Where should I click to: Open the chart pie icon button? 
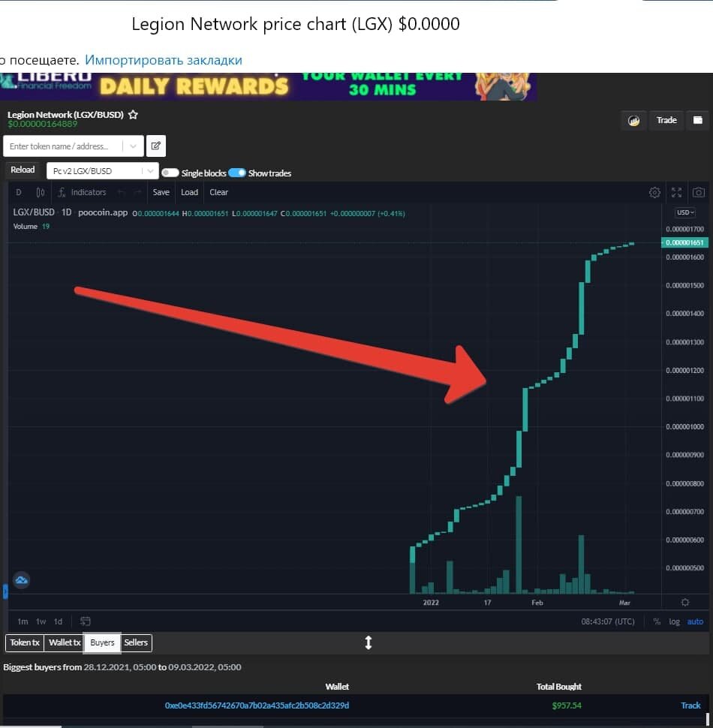click(x=633, y=121)
